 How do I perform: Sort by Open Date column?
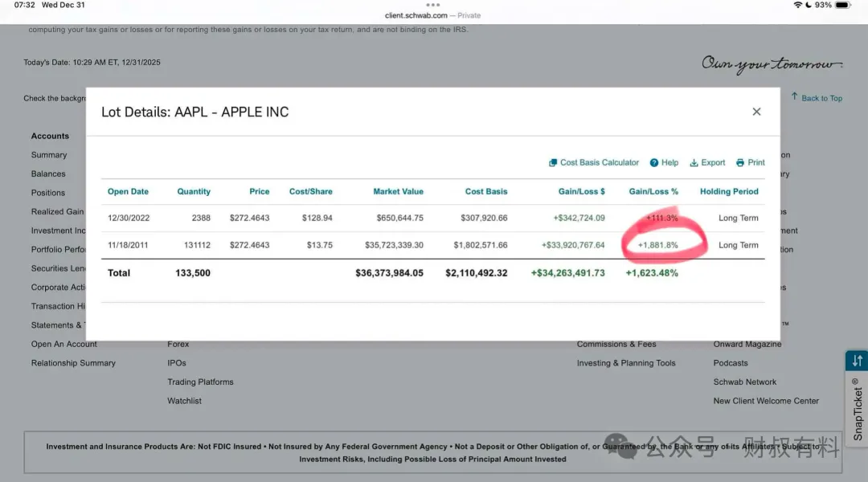click(128, 191)
